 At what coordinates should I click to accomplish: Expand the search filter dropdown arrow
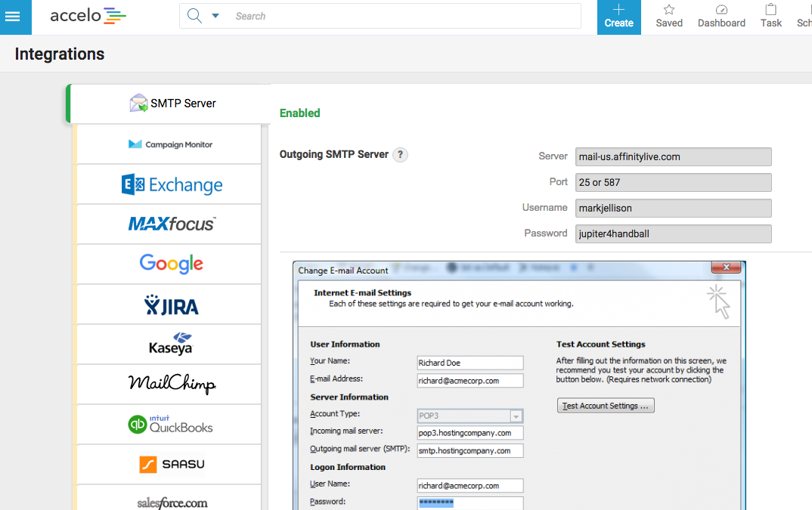(215, 16)
